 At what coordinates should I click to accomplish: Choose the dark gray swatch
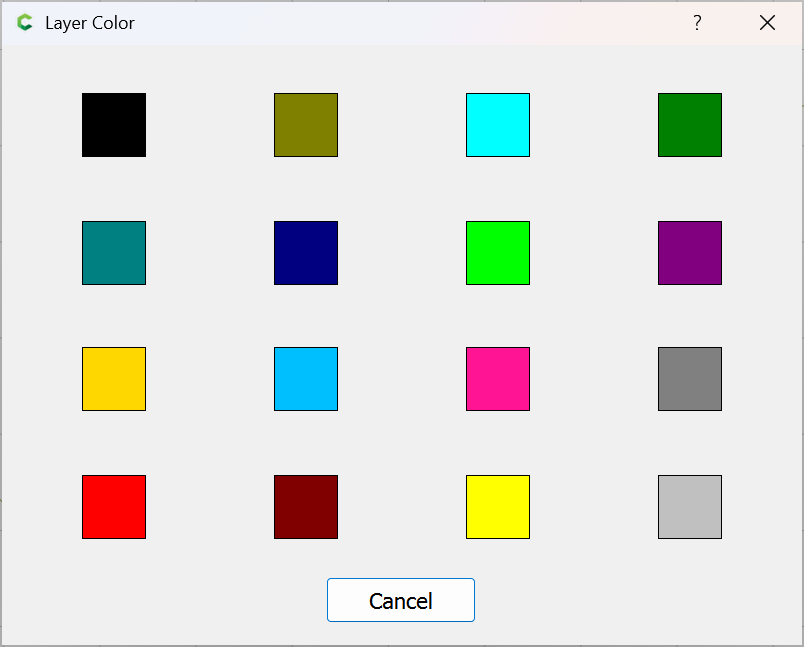pos(690,379)
